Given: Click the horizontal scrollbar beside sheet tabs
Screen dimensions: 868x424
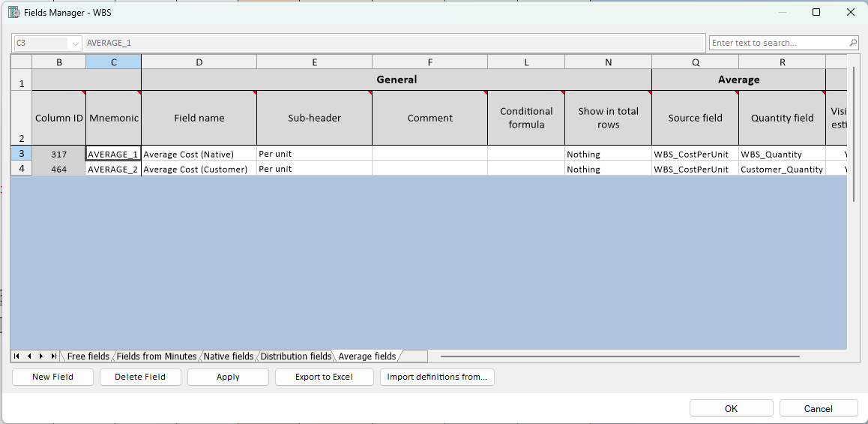Looking at the screenshot, I should [619, 356].
